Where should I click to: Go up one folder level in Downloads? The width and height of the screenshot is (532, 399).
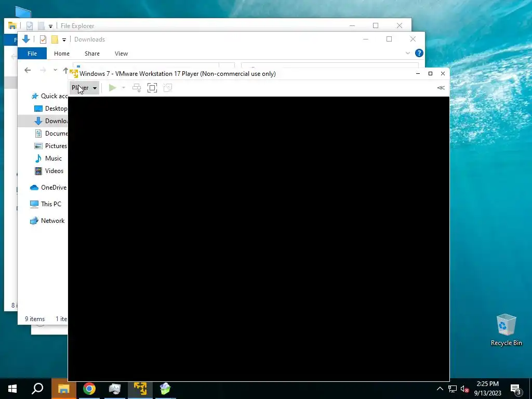(x=65, y=70)
